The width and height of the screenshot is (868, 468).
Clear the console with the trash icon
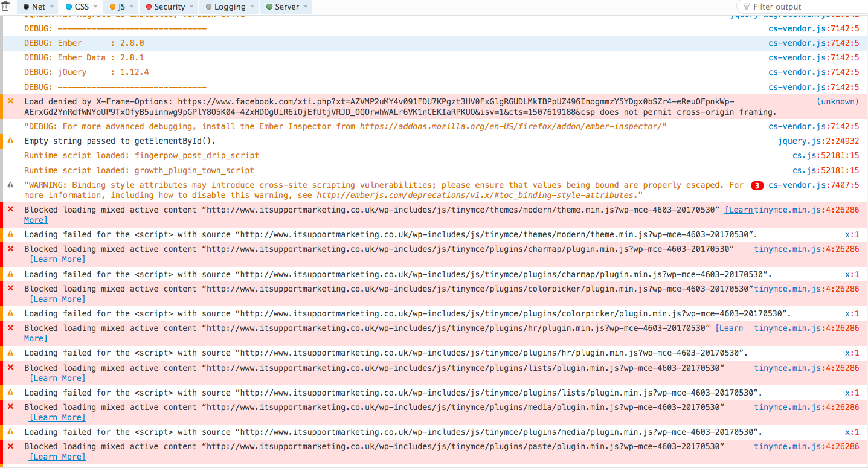[x=5, y=7]
